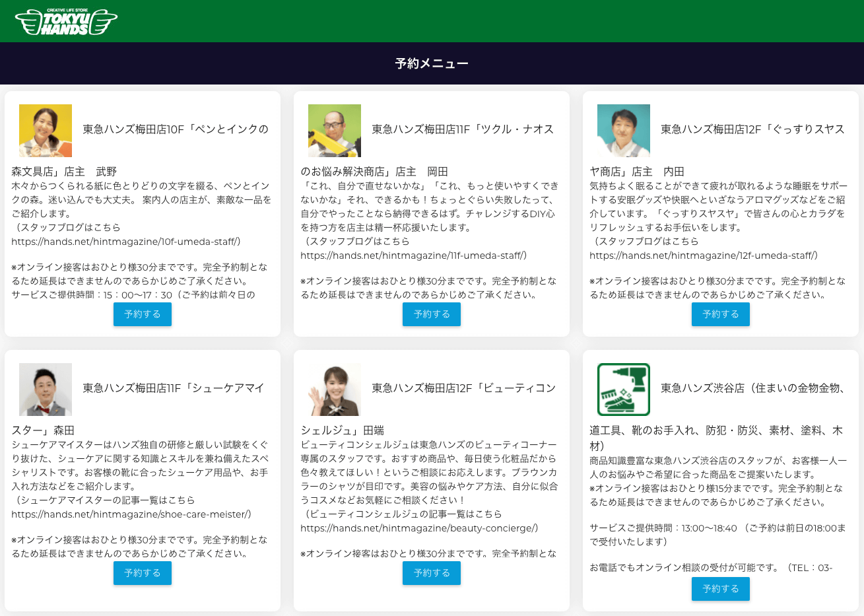Click staff photo of 武野 stationery shopkeeper
864x616 pixels.
[46, 131]
